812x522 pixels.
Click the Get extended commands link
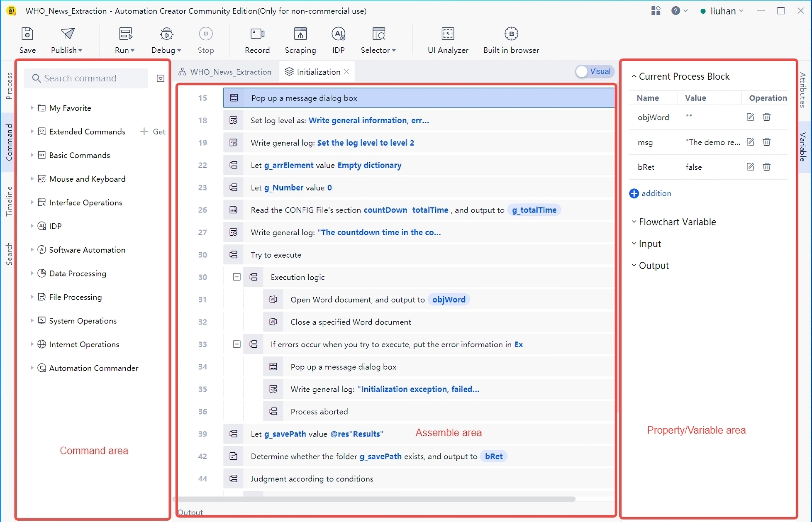(153, 132)
